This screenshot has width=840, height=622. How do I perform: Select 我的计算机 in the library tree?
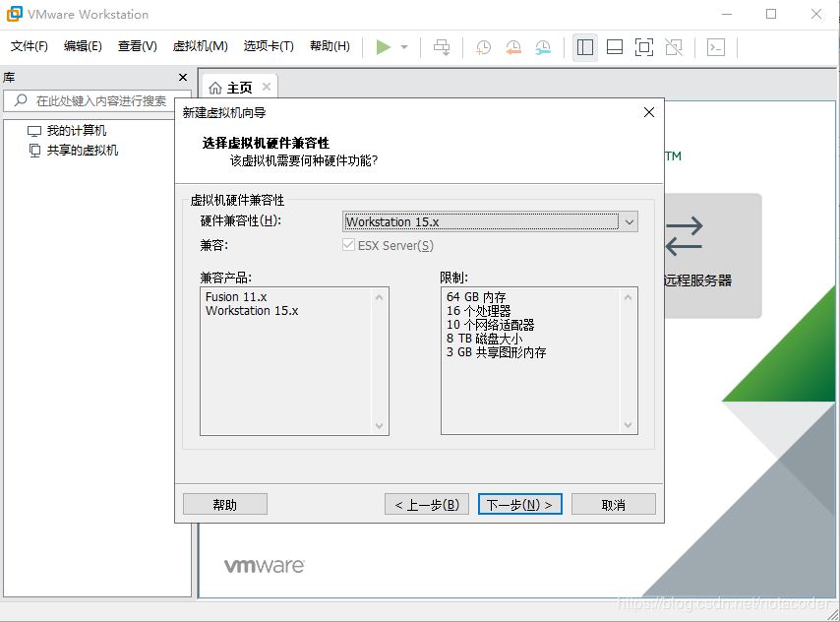click(77, 131)
